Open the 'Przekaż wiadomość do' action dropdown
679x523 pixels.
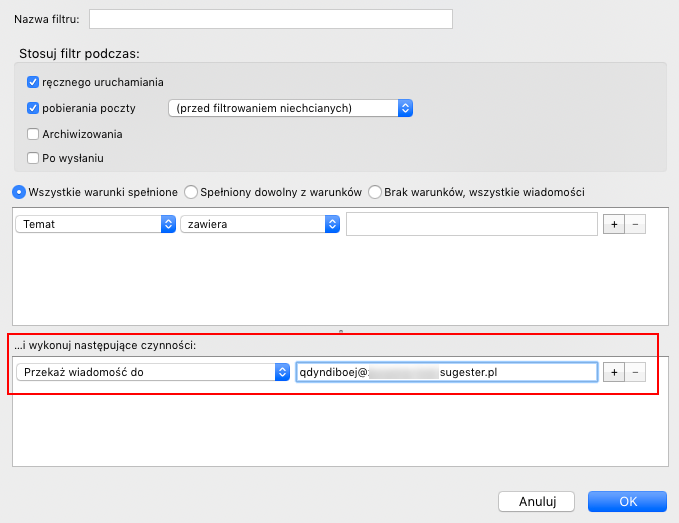[153, 372]
